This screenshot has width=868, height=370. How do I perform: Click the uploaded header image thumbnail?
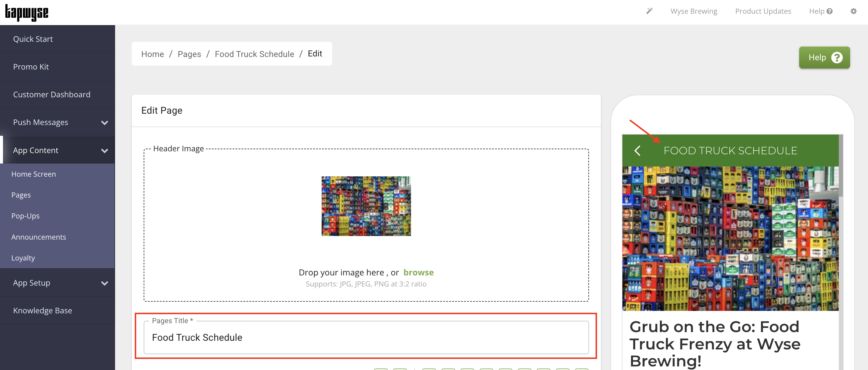coord(366,206)
